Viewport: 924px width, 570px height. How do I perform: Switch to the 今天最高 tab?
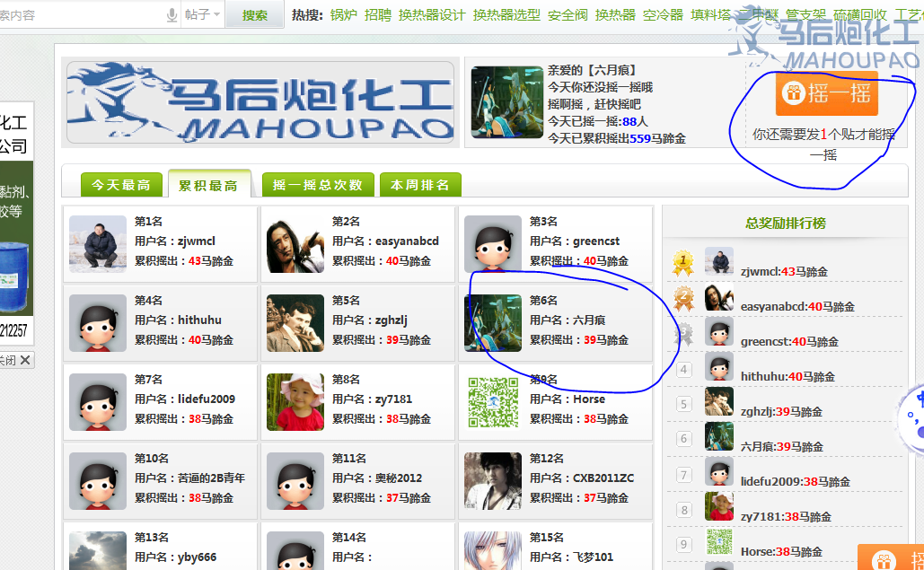point(121,185)
